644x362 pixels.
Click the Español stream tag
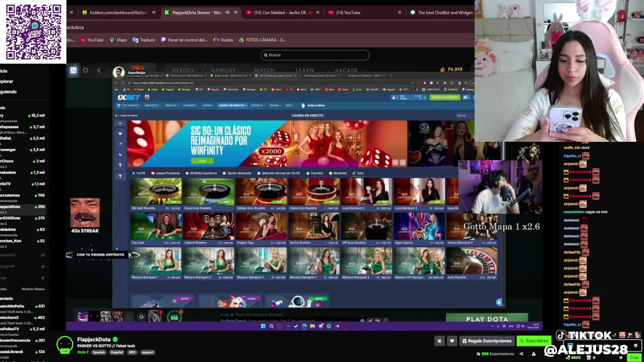tap(117, 352)
